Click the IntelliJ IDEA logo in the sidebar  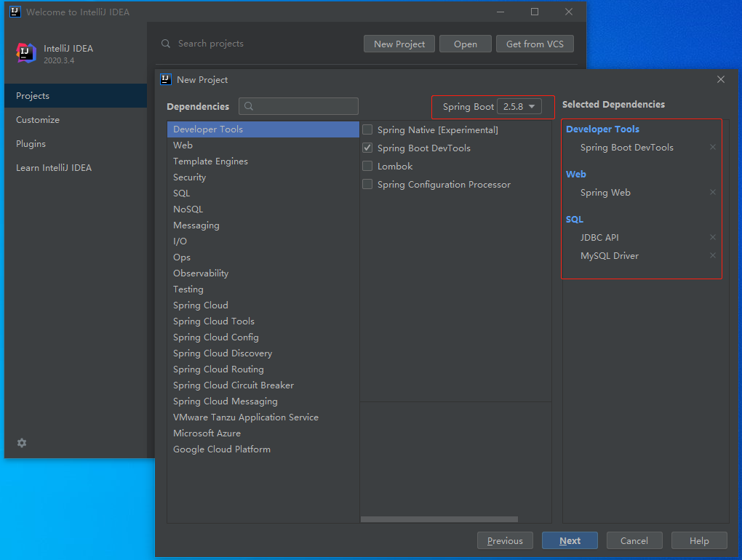point(26,52)
